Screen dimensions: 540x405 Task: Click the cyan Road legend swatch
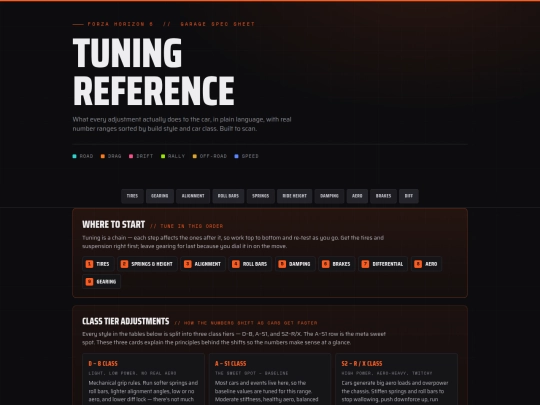tap(74, 156)
